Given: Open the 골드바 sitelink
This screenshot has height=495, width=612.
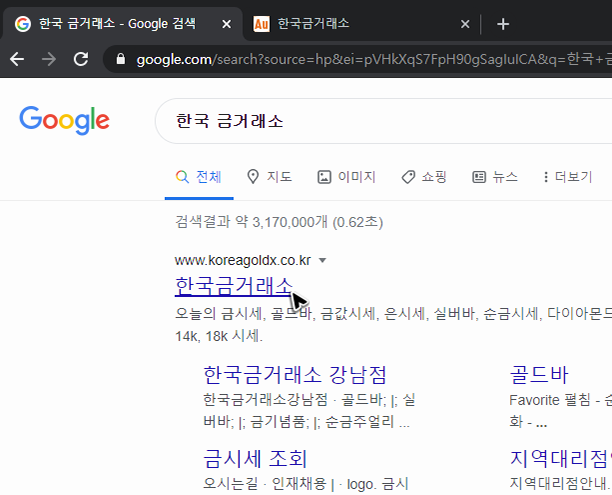Looking at the screenshot, I should [x=539, y=375].
